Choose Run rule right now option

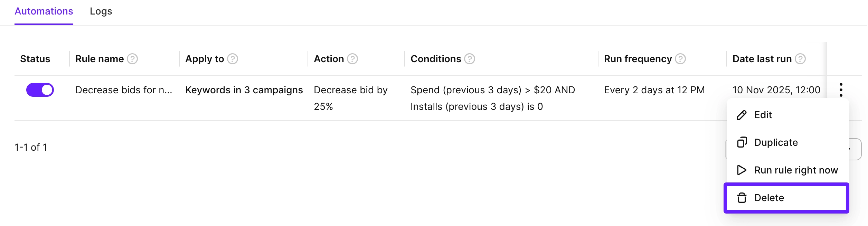click(x=796, y=170)
